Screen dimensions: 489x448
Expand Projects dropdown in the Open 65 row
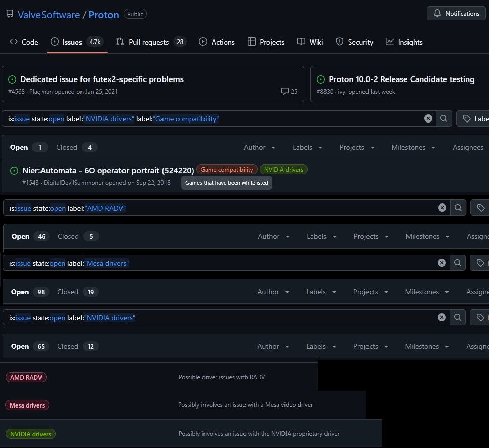pyautogui.click(x=371, y=346)
